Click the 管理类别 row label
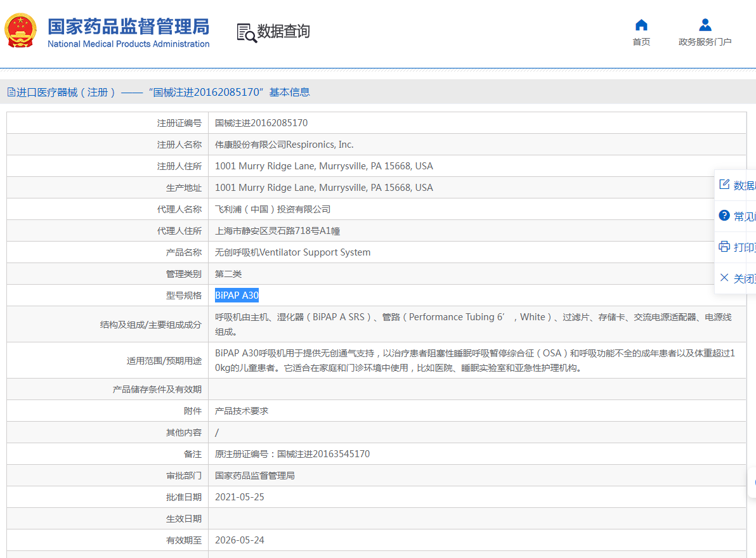 click(x=184, y=274)
